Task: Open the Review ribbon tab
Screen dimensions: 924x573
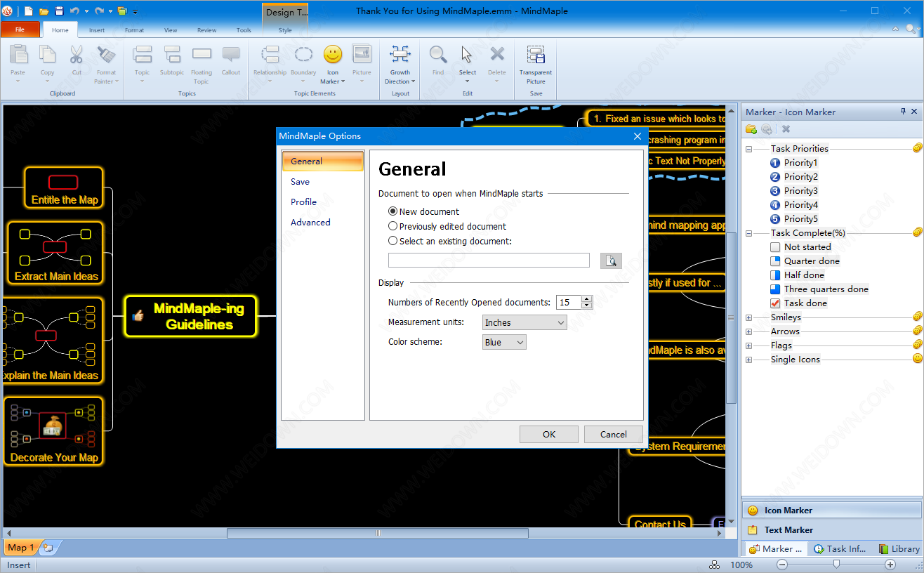Action: coord(207,30)
